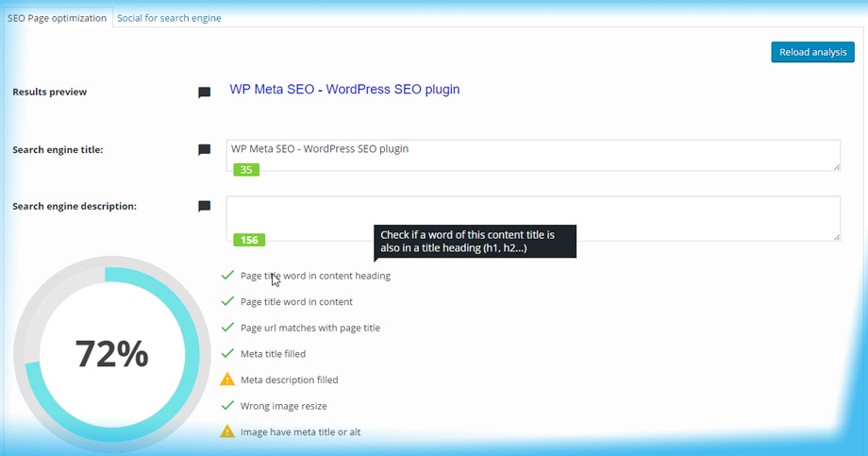Click the 'Search engine description:' label
Screen dimensions: 868x456
coord(75,206)
